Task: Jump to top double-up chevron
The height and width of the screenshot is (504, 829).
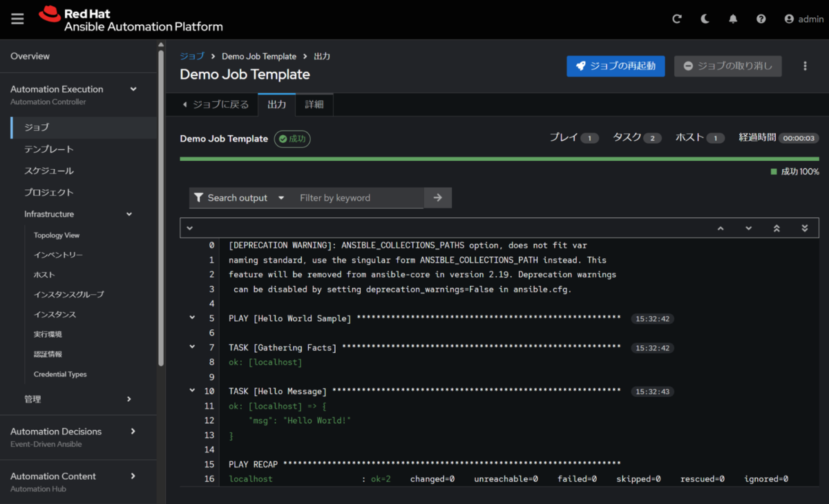Action: 776,228
